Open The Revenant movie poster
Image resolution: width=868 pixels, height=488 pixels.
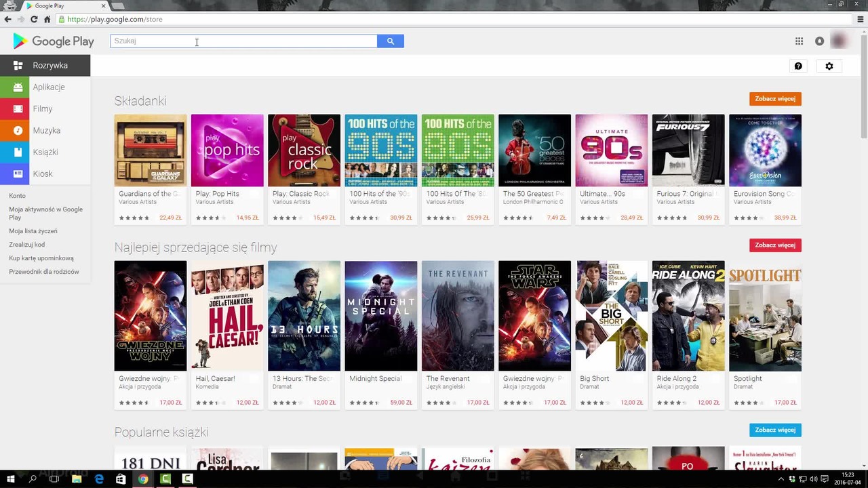click(x=458, y=316)
